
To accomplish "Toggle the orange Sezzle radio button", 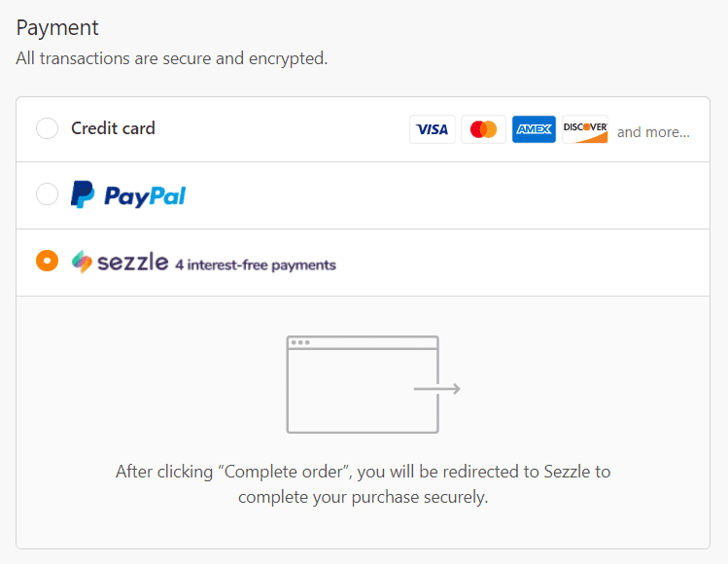I will pos(47,261).
